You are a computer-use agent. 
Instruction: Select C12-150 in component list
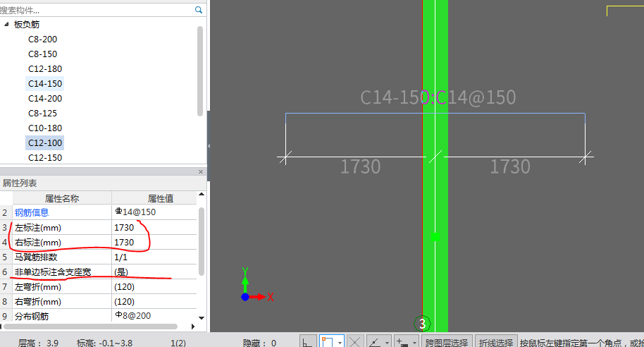pyautogui.click(x=45, y=157)
